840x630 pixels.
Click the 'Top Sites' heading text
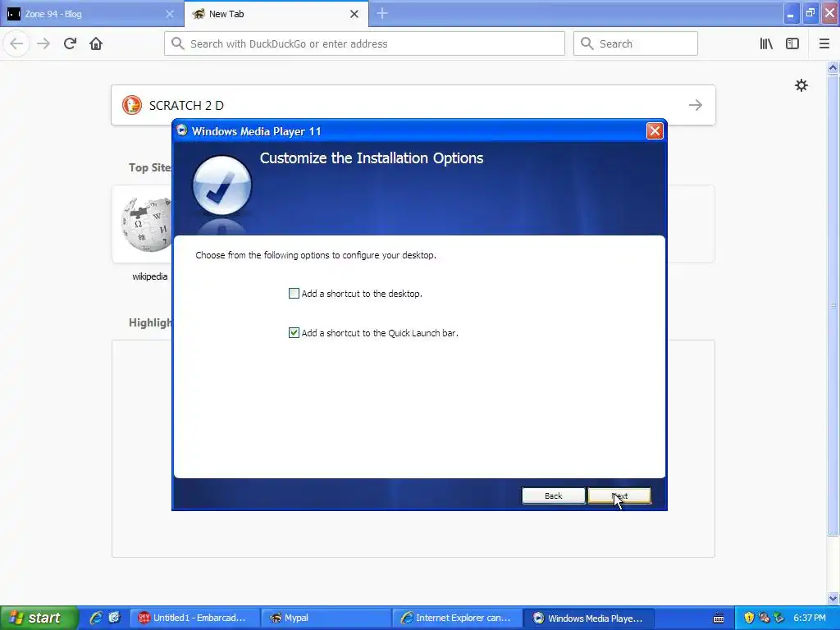click(x=150, y=167)
